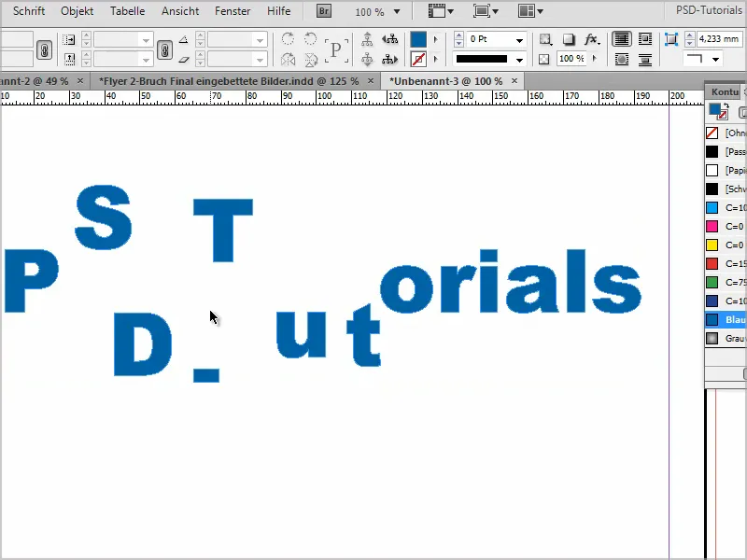This screenshot has height=560, width=747.
Task: Open the fx effects icon
Action: 591,39
